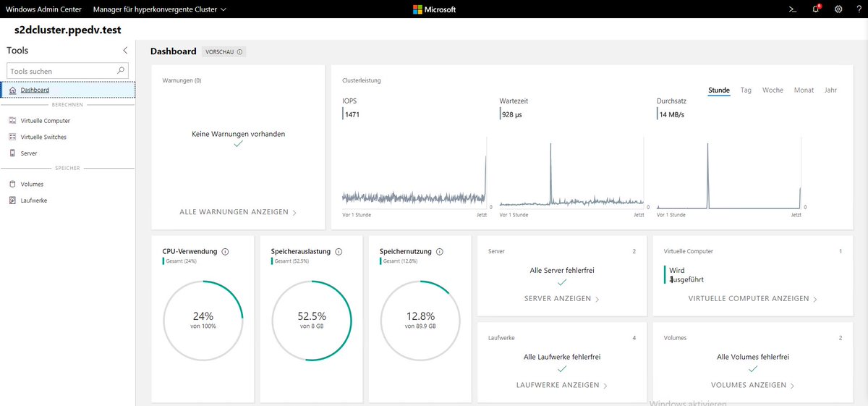The height and width of the screenshot is (406, 868).
Task: Click the Virtuelle Switches sidebar icon
Action: [12, 137]
